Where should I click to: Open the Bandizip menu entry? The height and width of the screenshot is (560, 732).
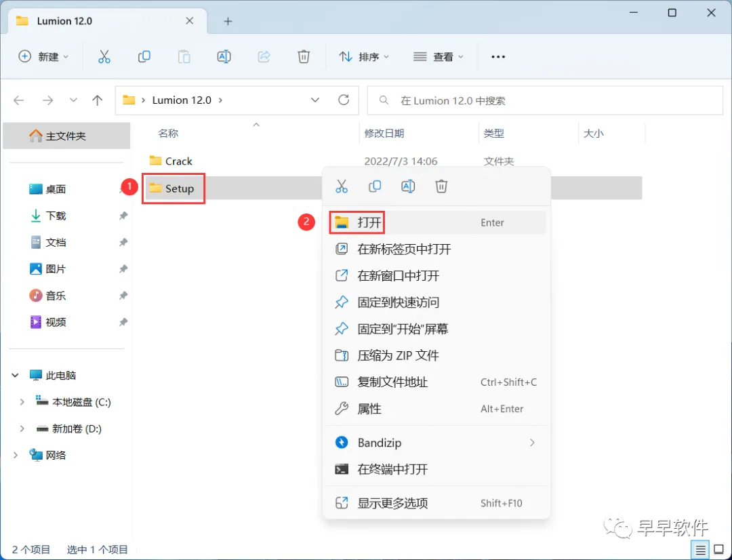(437, 442)
